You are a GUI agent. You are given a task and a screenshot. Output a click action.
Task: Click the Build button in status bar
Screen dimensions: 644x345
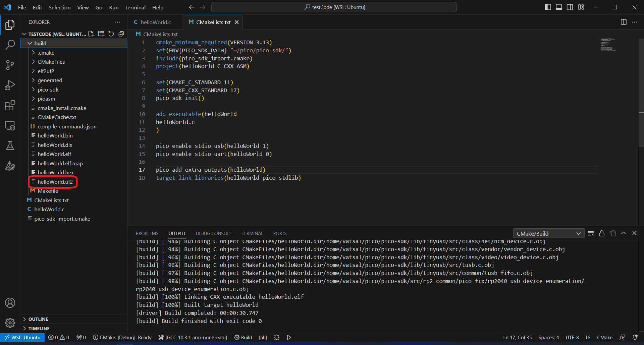click(243, 337)
